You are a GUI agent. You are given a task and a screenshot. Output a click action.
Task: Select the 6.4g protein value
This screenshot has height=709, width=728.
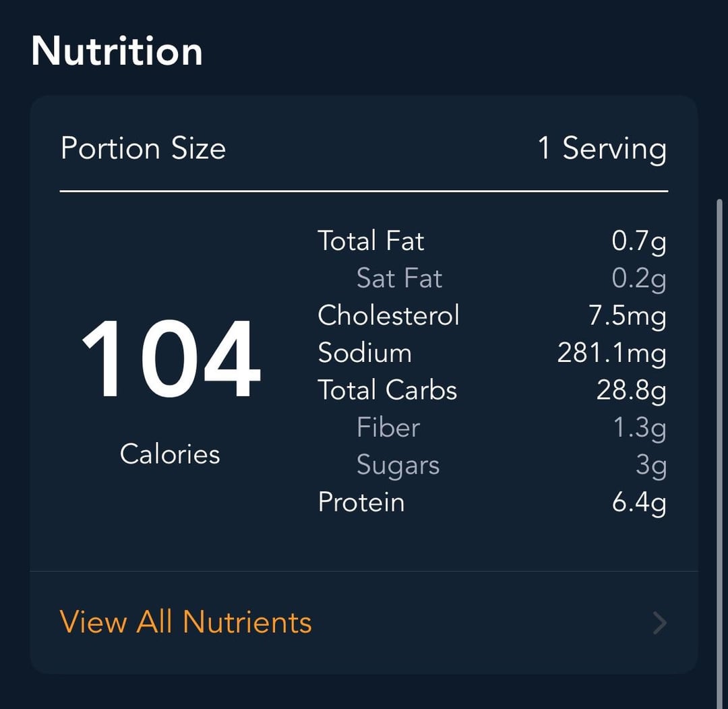[639, 503]
